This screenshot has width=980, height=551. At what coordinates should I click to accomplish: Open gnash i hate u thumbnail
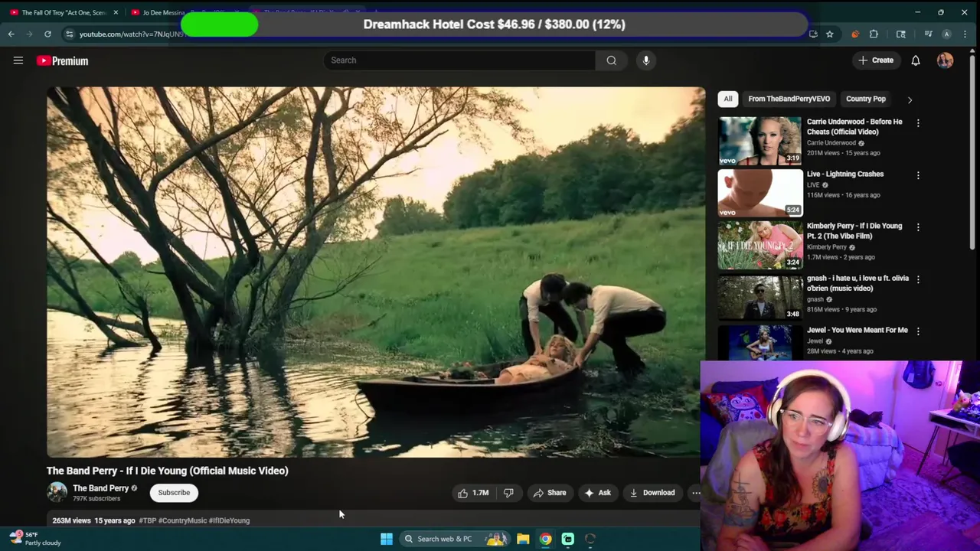(x=759, y=296)
